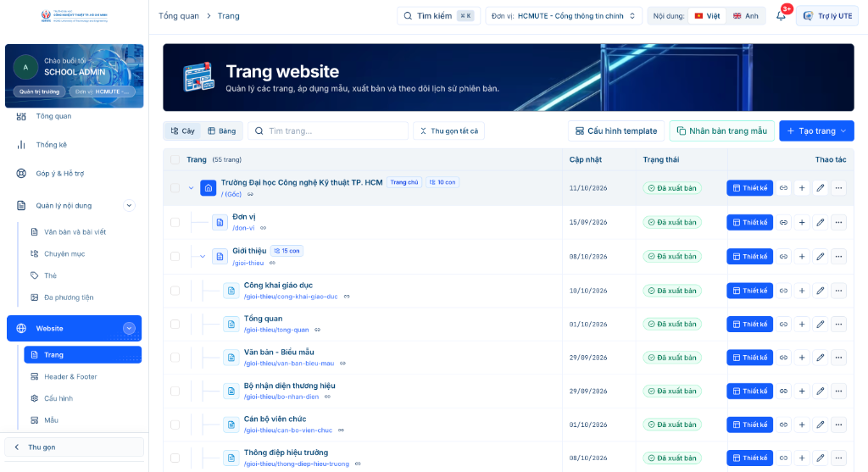Image resolution: width=868 pixels, height=472 pixels.
Task: Copy URL icon next to /don-vi path
Action: pyautogui.click(x=263, y=228)
